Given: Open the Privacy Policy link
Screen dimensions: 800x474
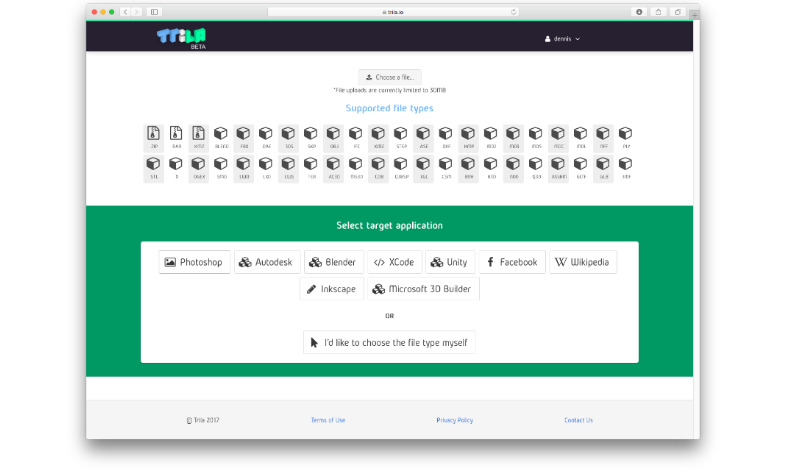Looking at the screenshot, I should (455, 420).
